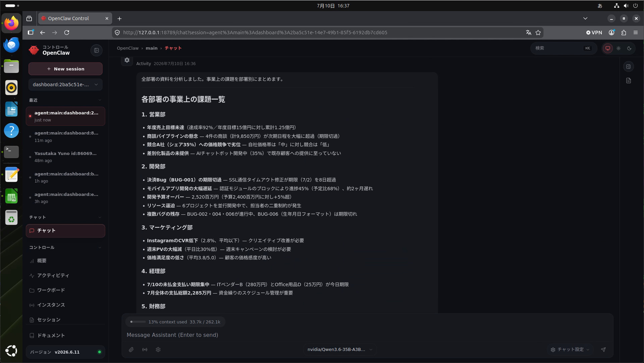Viewport: 644px width, 363px height.
Task: Toggle the right side panel icon
Action: 629,66
